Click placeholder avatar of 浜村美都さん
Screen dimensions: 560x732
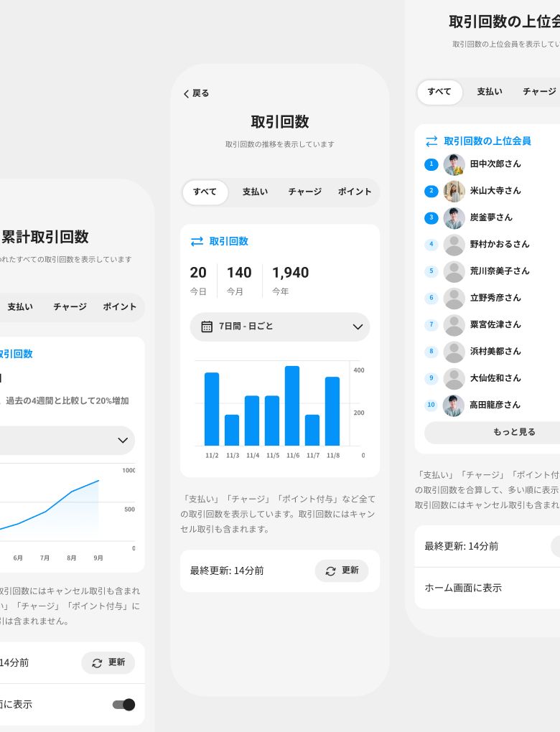click(454, 352)
